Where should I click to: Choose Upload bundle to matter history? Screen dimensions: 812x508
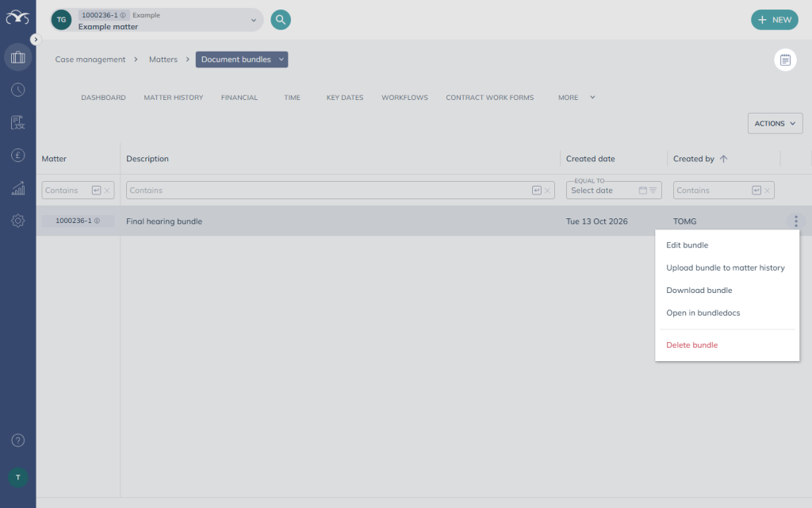pos(727,268)
